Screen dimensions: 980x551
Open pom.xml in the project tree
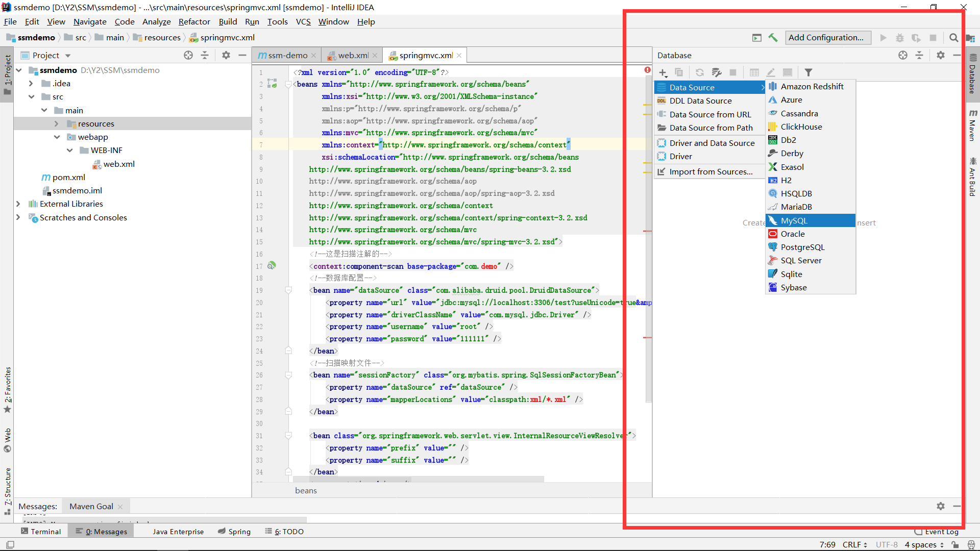pos(68,178)
